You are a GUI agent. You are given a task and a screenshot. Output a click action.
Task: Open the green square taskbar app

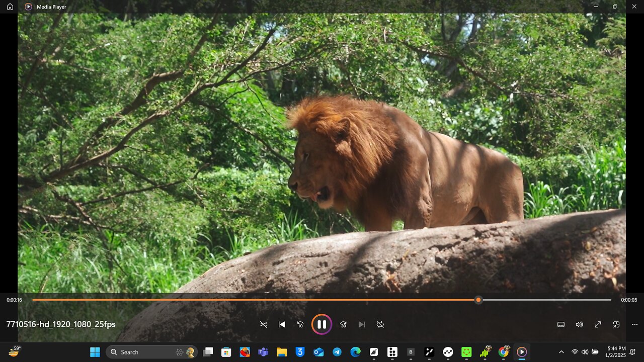466,352
